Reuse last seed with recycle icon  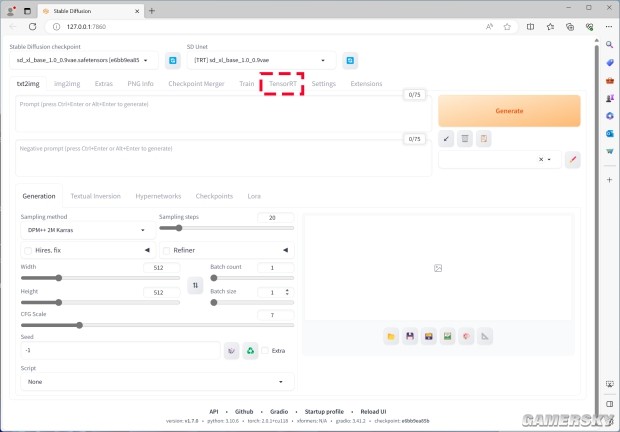click(250, 351)
